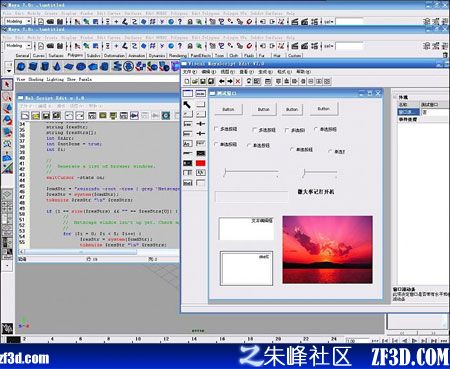Click the first Button in test window
Image resolution: width=450 pixels, height=369 pixels.
pos(228,109)
